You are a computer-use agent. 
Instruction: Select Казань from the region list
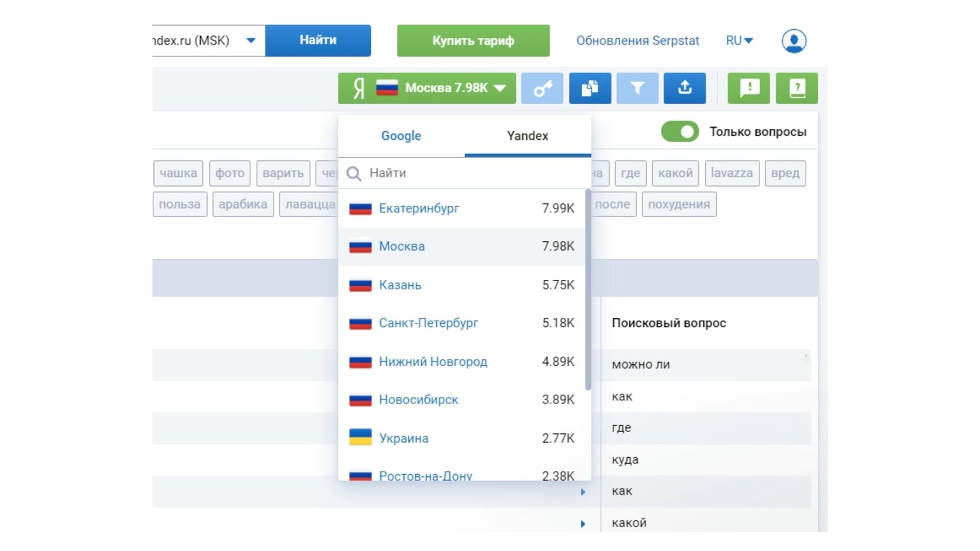point(461,285)
